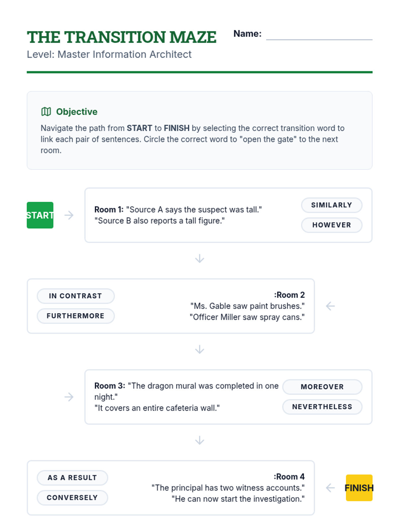
Task: Click the Room 1 sentence text
Action: (178, 215)
